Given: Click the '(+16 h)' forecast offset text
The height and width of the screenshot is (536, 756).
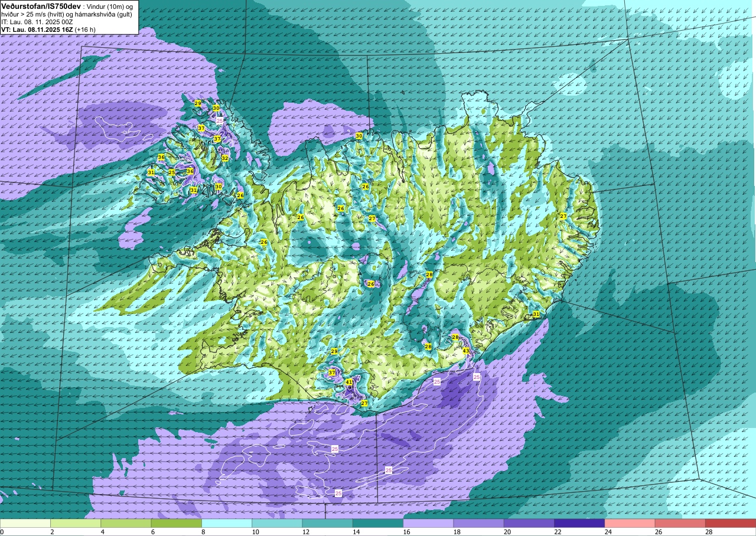Looking at the screenshot, I should point(85,29).
